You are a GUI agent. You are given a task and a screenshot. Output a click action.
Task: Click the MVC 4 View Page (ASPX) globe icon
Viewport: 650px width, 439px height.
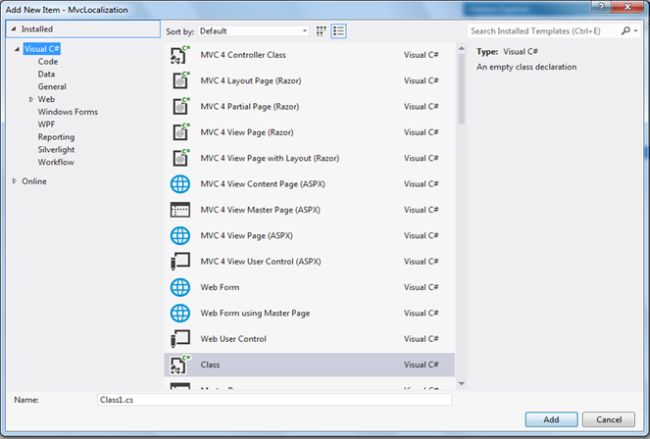click(x=180, y=235)
